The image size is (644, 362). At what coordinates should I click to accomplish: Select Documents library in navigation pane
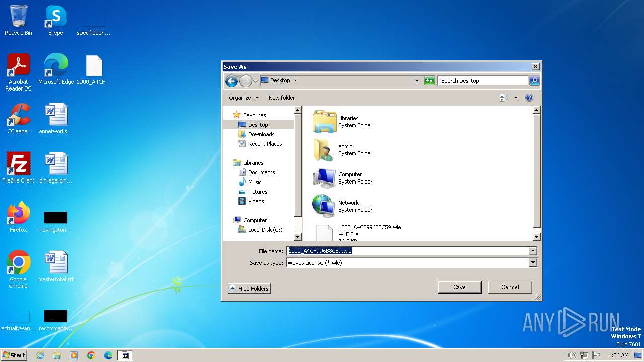coord(261,172)
